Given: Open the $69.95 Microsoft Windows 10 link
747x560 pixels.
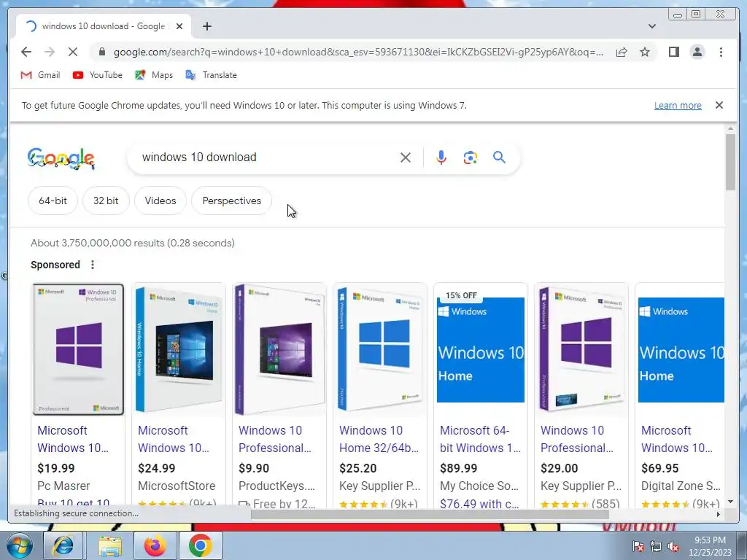Looking at the screenshot, I should [677, 439].
